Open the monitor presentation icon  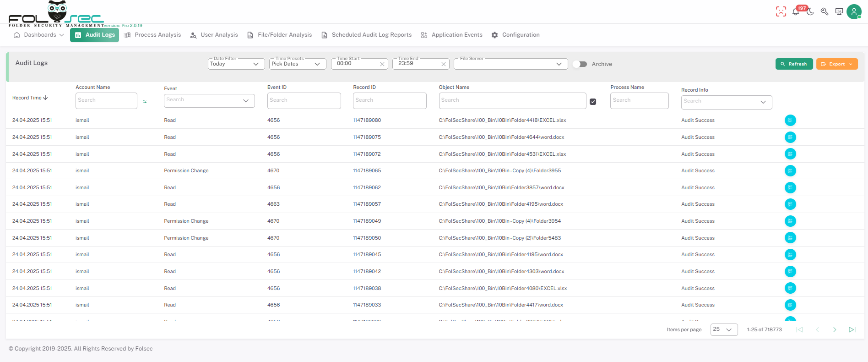pos(839,12)
